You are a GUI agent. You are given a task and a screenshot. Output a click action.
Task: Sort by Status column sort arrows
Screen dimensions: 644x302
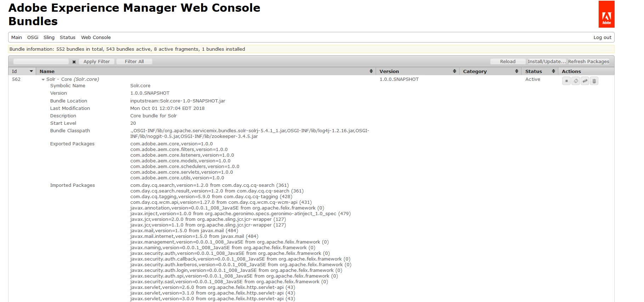553,71
